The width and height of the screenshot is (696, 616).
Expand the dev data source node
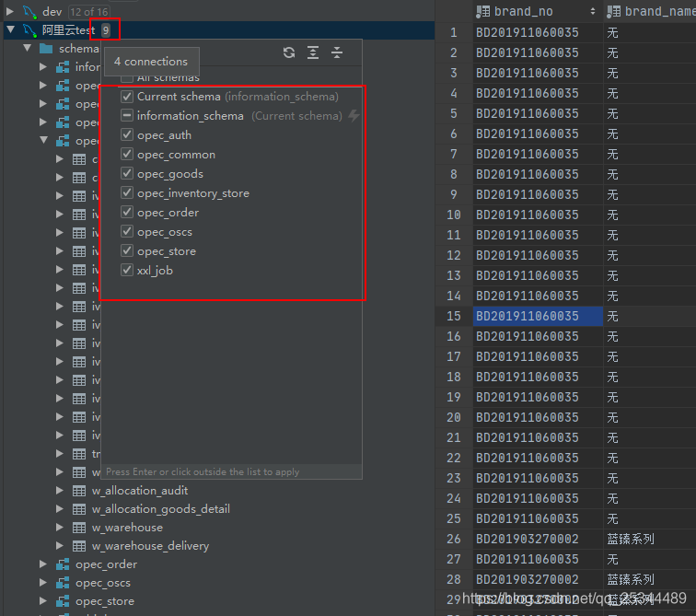coord(10,12)
